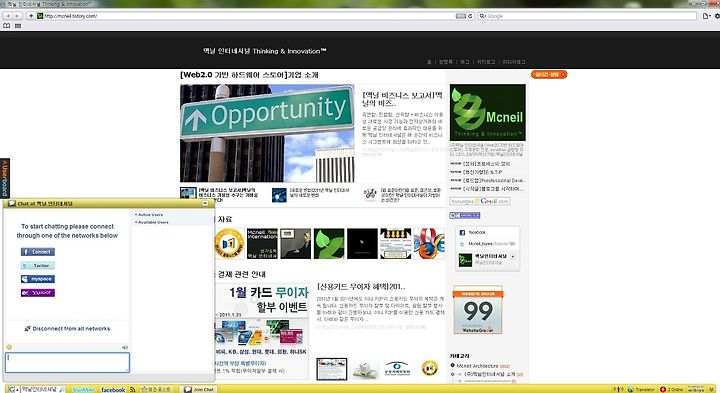Open the browser settings gear
This screenshot has width=720, height=393.
(x=717, y=16)
